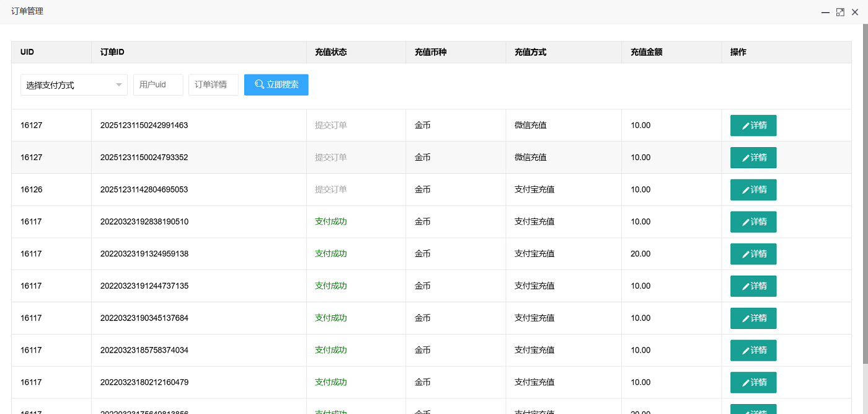
Task: Click the vertical scrollbar on the right
Action: [x=865, y=186]
